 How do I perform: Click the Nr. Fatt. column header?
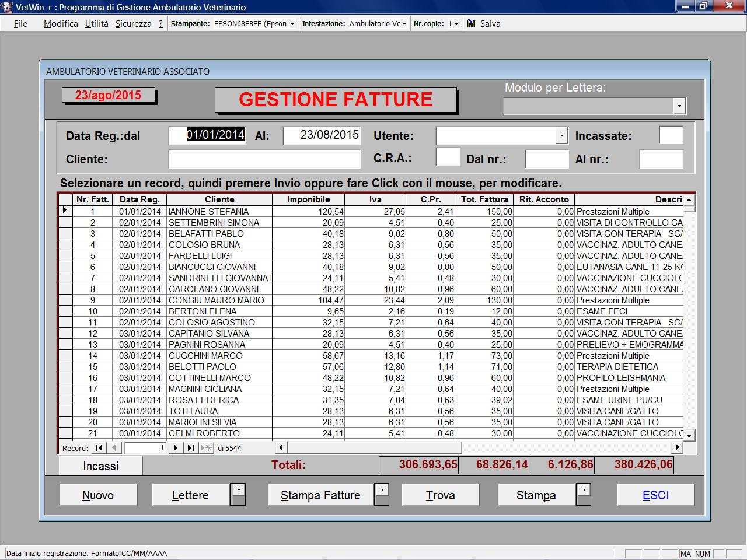pyautogui.click(x=92, y=199)
